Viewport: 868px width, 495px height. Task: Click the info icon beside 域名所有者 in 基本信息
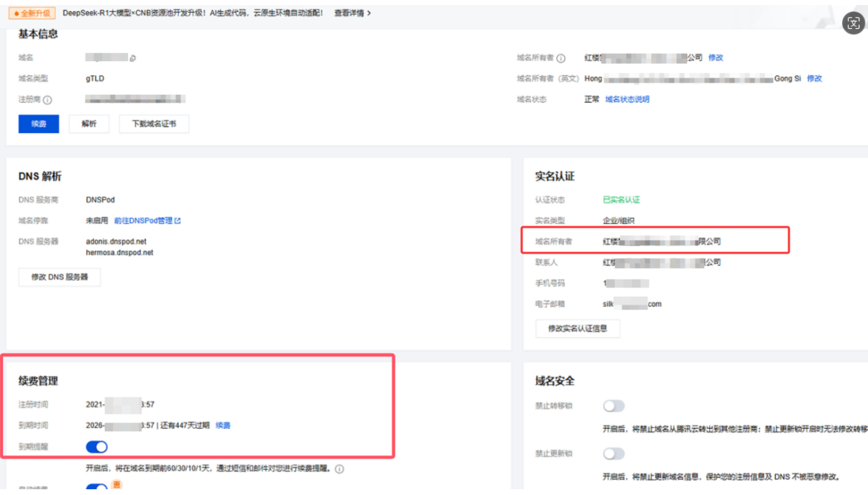(561, 58)
